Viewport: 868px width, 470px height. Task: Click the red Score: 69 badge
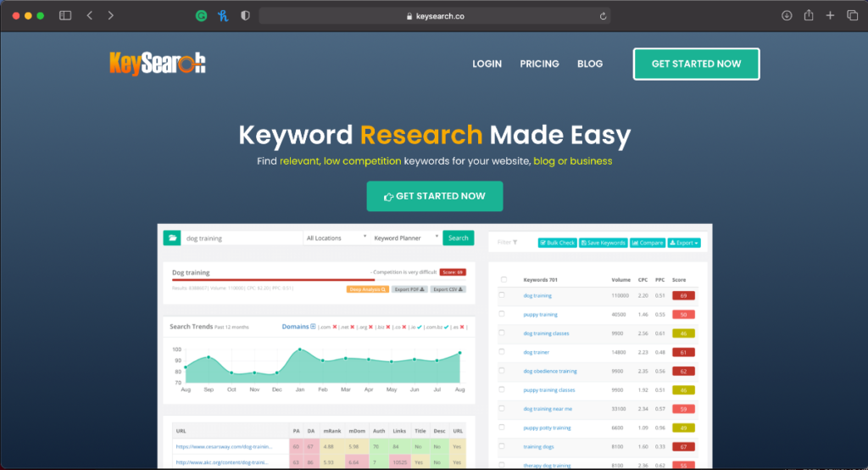(453, 272)
